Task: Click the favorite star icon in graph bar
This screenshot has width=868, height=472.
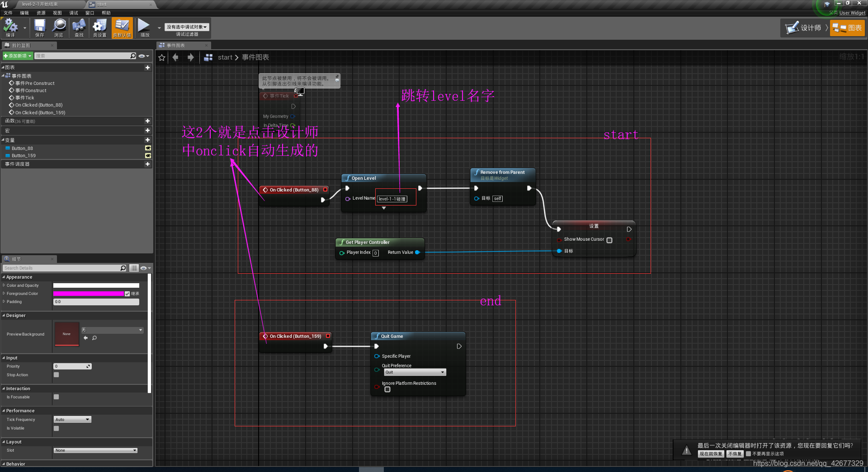Action: pos(162,57)
